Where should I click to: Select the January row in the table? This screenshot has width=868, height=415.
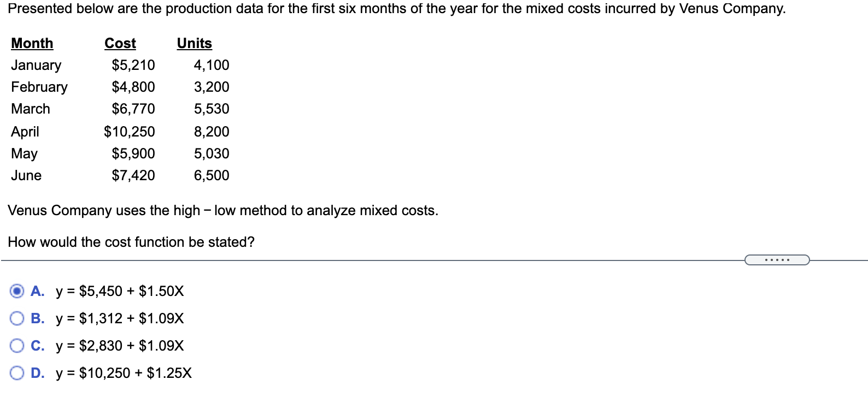[x=37, y=66]
